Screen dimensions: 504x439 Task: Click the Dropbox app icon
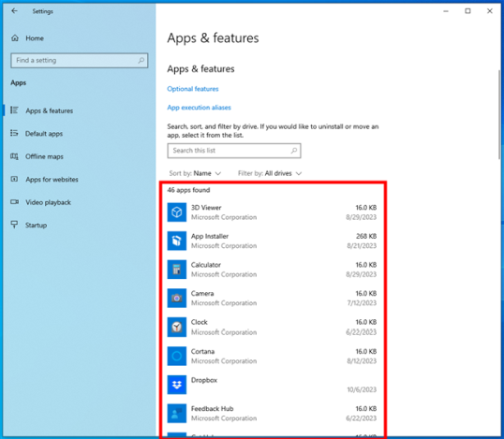tap(177, 385)
